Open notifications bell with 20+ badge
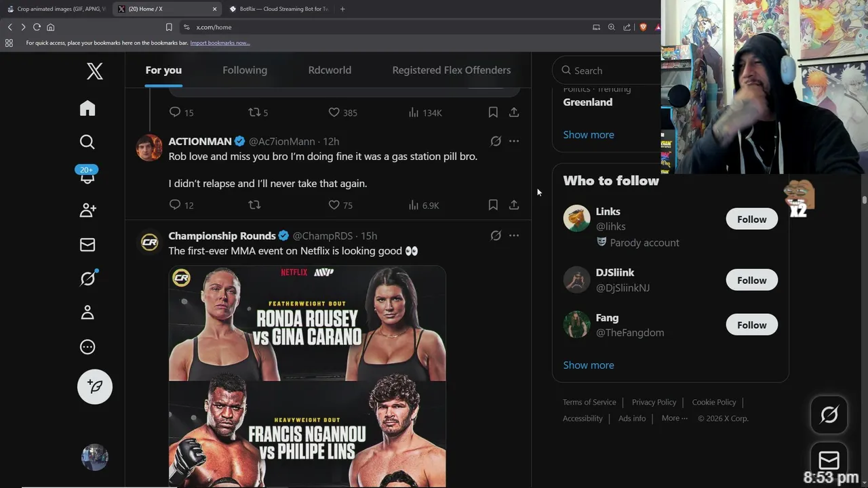868x488 pixels. 87,176
